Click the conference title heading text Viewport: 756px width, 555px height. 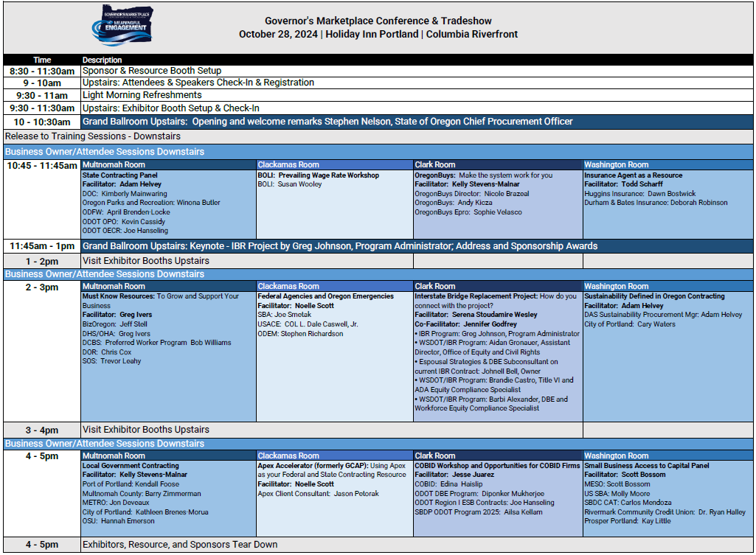(378, 21)
